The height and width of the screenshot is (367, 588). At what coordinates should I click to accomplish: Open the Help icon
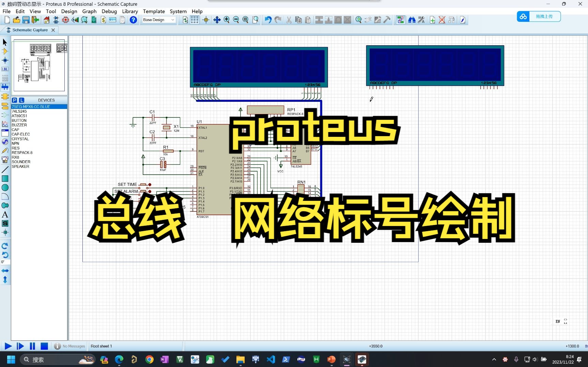(133, 20)
